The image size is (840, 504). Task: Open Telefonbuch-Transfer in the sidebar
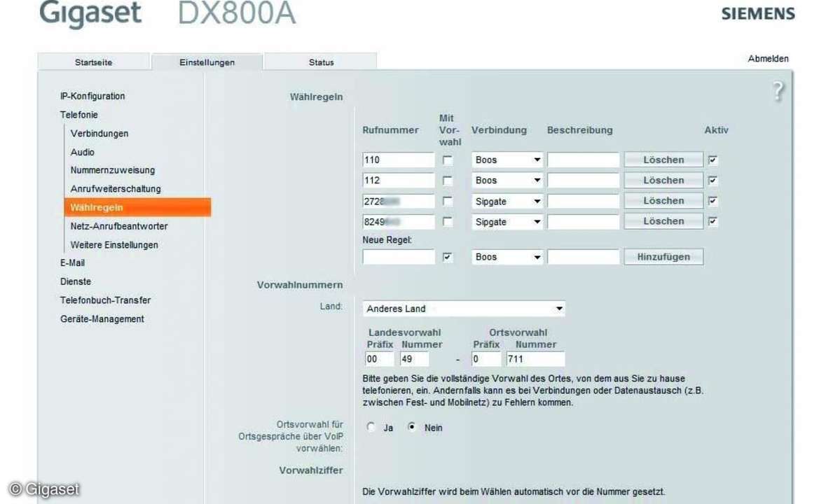point(105,300)
